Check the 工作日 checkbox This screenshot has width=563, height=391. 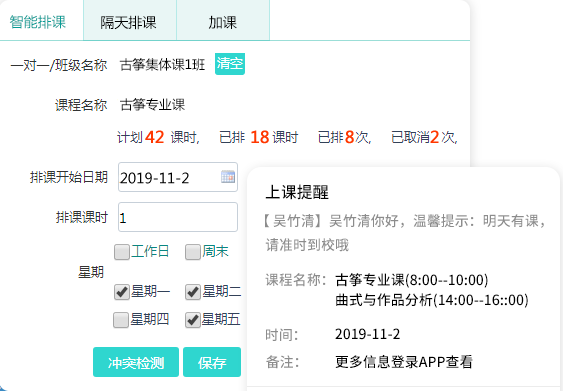click(122, 252)
